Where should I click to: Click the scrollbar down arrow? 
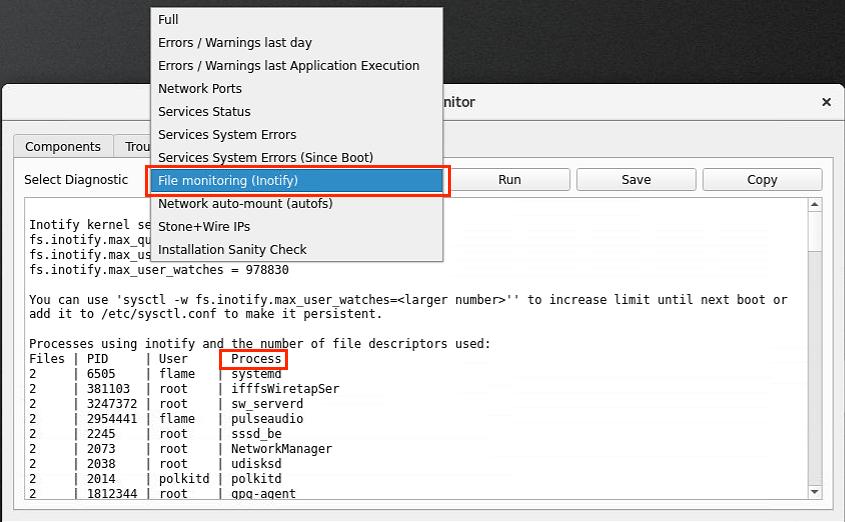(814, 492)
